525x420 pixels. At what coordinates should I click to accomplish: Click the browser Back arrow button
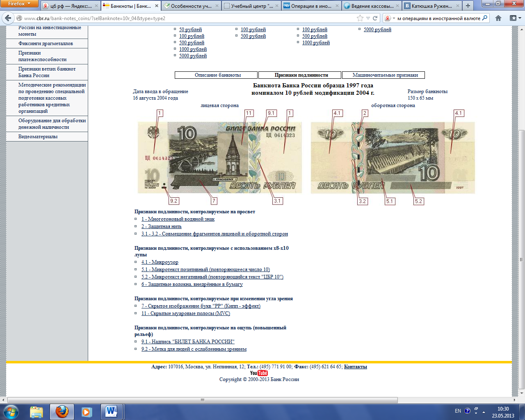[x=8, y=18]
